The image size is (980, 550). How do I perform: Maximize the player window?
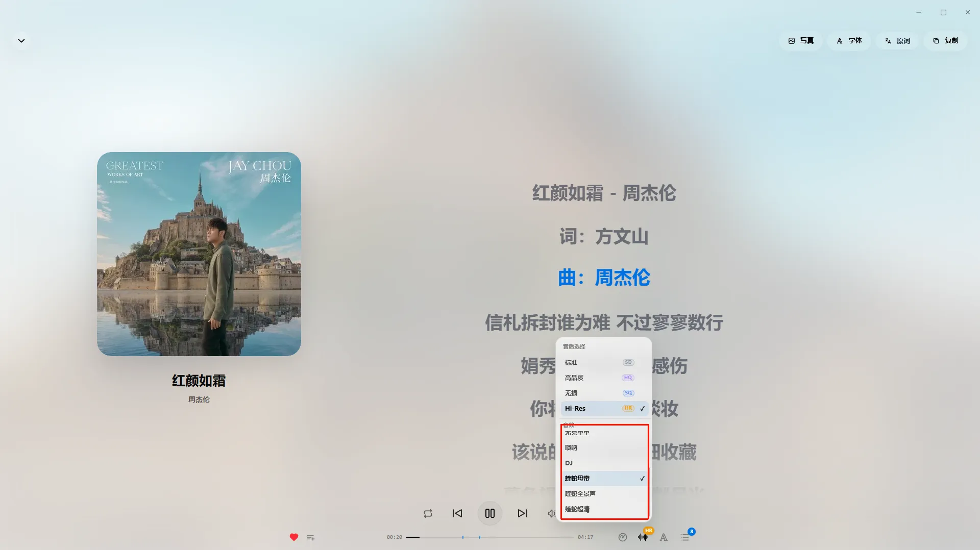[943, 12]
